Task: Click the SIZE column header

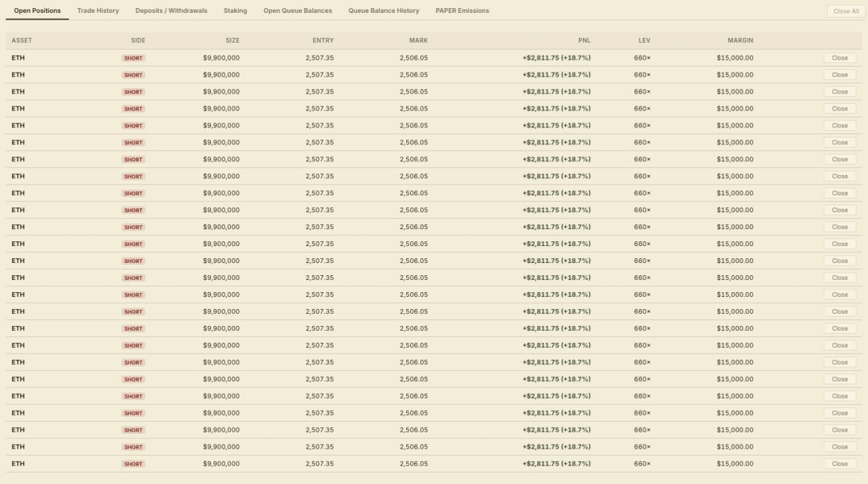Action: (233, 41)
